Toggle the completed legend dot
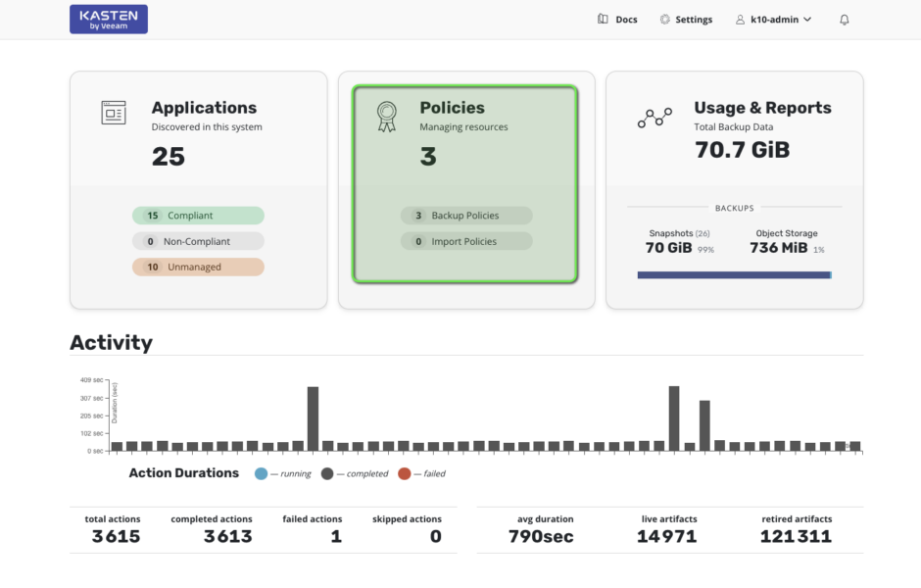The image size is (921, 588). [327, 473]
